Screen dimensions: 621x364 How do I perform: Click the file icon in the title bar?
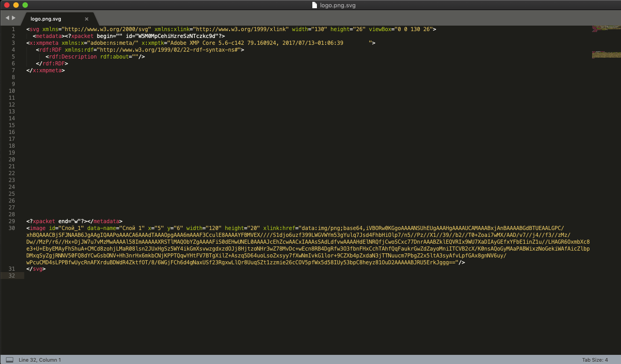(315, 5)
